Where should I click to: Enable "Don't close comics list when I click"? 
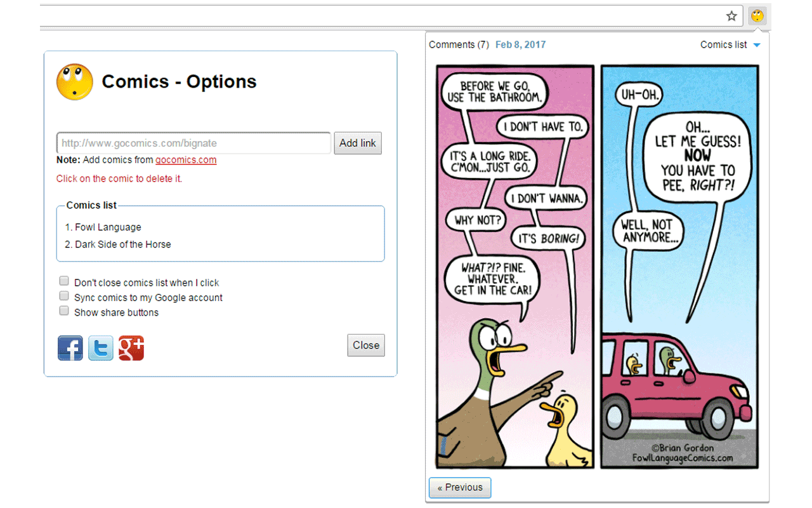(x=64, y=281)
